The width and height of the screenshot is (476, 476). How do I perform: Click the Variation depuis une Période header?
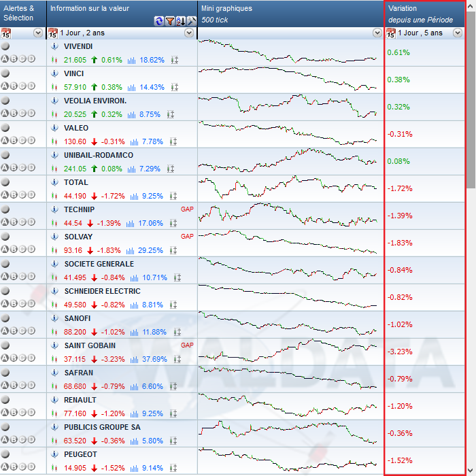425,14
